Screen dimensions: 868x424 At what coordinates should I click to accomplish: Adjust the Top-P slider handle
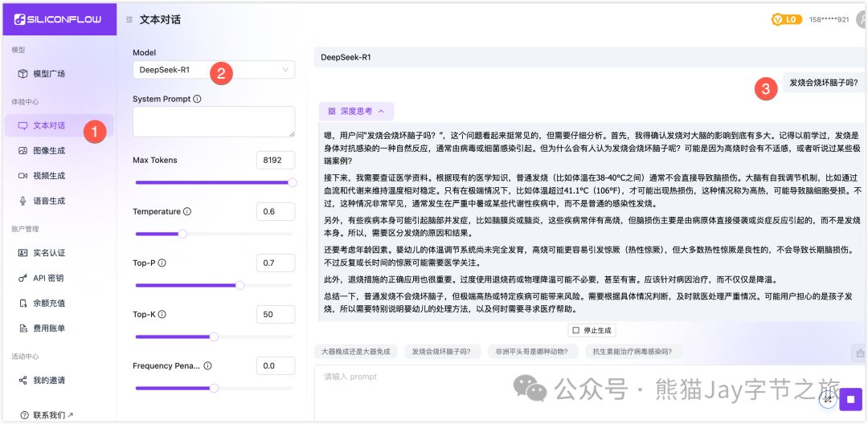coord(240,285)
